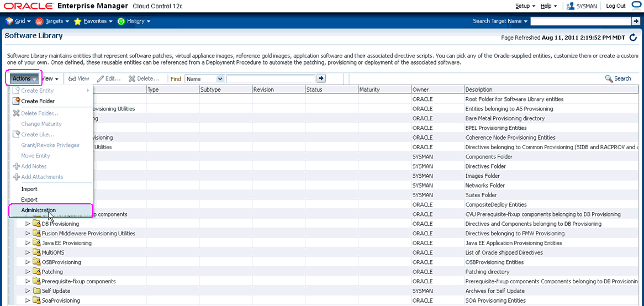Click the target search go arrow
The image size is (644, 306).
point(635,21)
